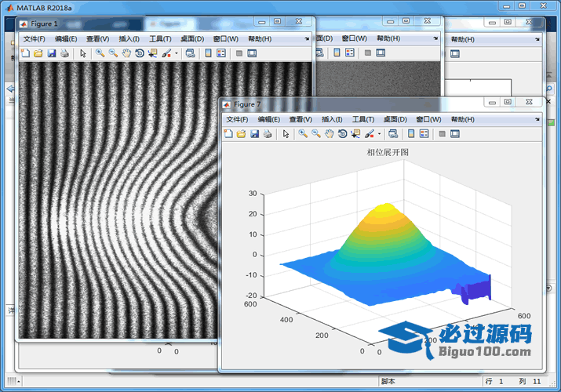Open 文件(F) menu in Figure 7
The width and height of the screenshot is (561, 392).
pos(237,119)
